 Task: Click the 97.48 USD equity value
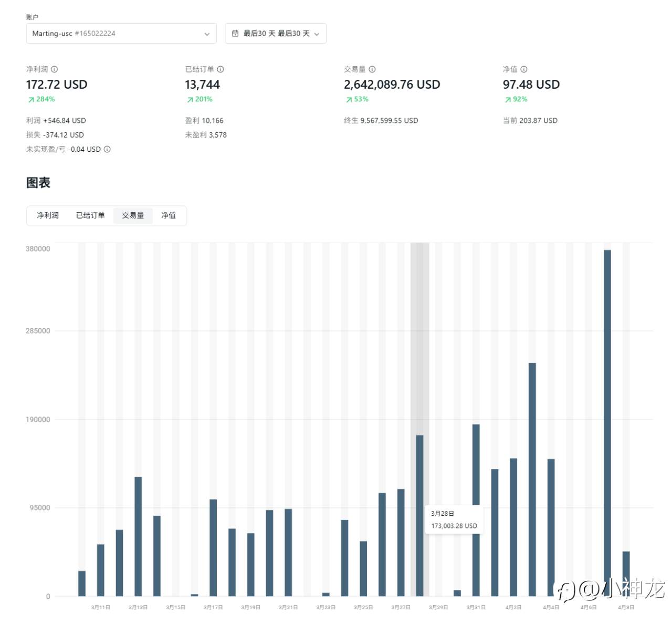531,85
